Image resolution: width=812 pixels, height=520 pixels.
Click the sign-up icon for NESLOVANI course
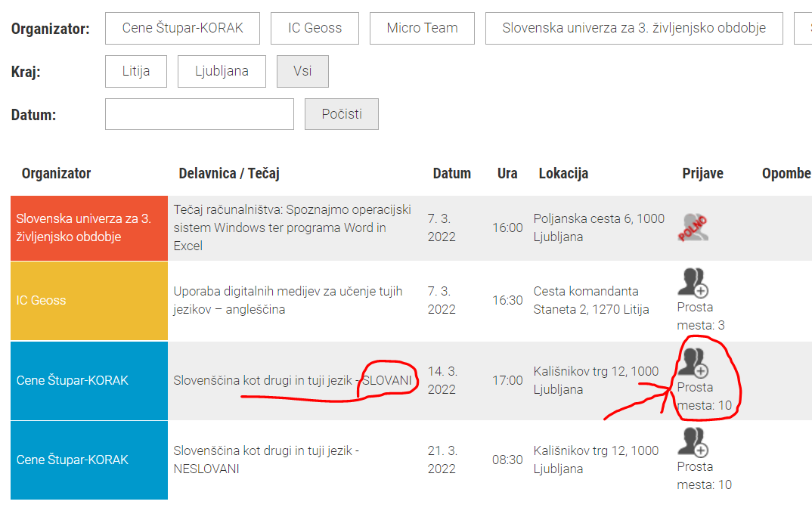[692, 442]
